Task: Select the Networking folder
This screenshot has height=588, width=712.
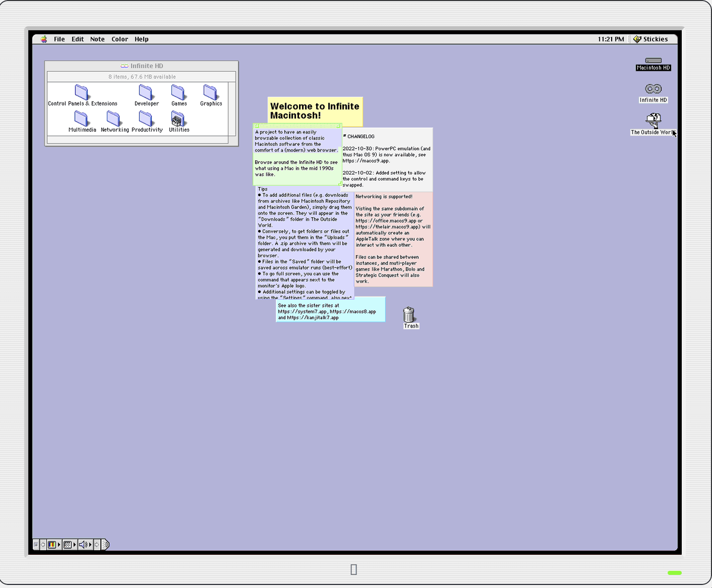Action: coord(115,122)
